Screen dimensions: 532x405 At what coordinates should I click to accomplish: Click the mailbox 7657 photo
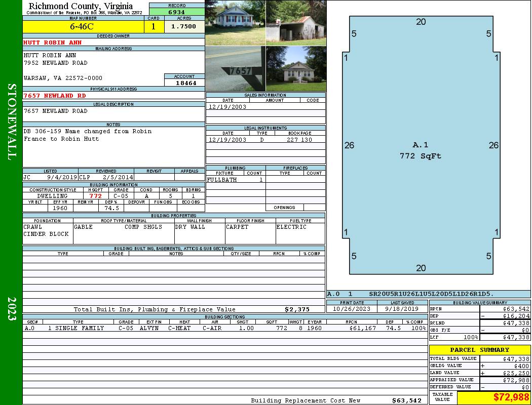coord(235,69)
